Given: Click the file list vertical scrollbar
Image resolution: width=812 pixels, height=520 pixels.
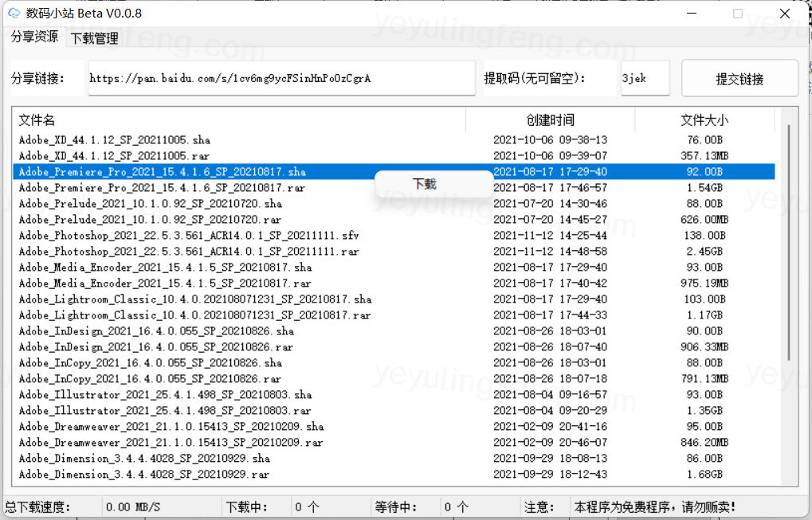Looking at the screenshot, I should 789,242.
